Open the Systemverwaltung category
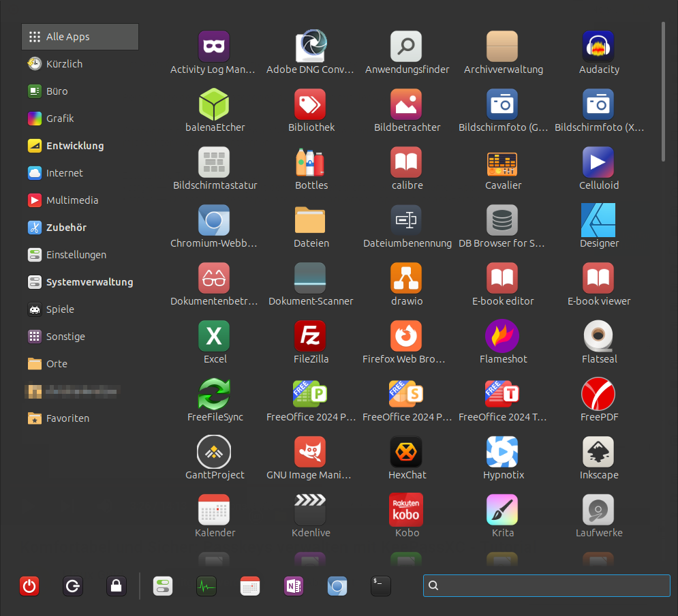The width and height of the screenshot is (678, 616). [x=80, y=282]
